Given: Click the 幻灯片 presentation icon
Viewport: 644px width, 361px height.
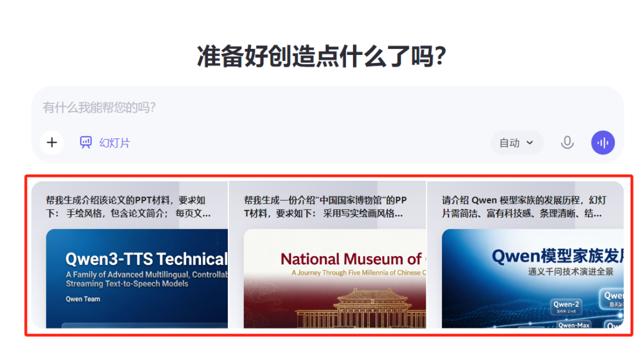Looking at the screenshot, I should [86, 143].
